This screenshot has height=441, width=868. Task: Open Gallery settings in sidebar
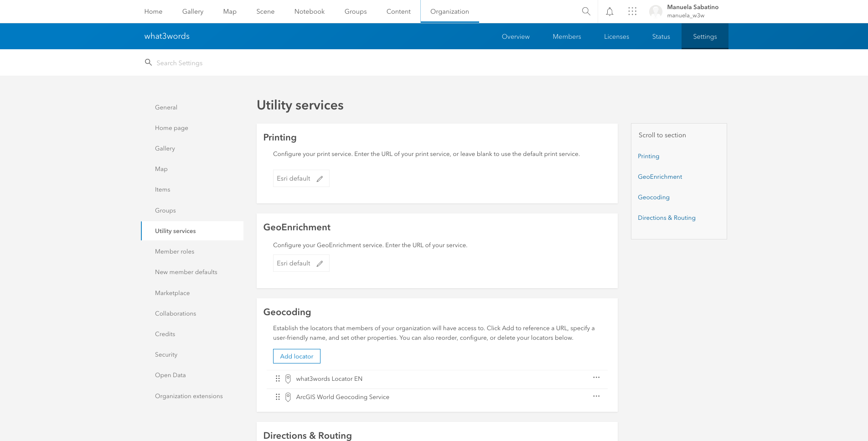[x=165, y=149]
